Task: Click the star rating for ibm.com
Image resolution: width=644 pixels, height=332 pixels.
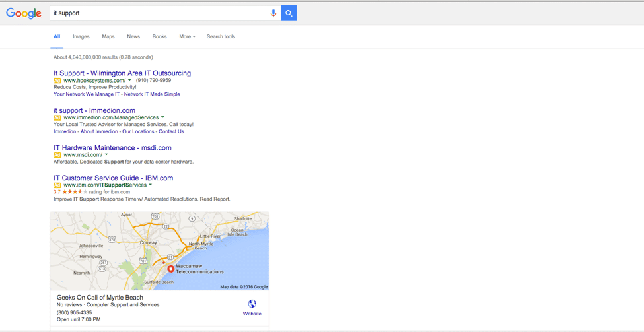Action: 75,191
